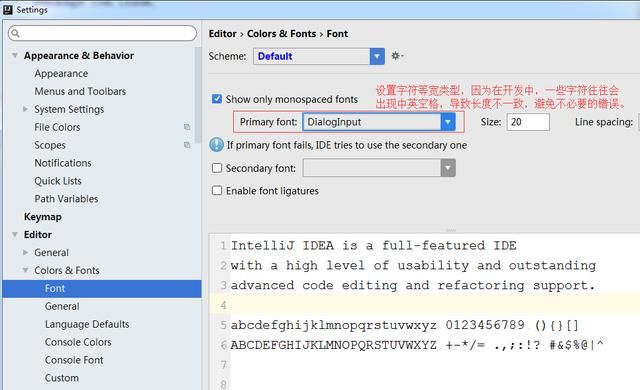Viewport: 640px width, 390px height.
Task: Open Custom color settings
Action: click(x=62, y=378)
